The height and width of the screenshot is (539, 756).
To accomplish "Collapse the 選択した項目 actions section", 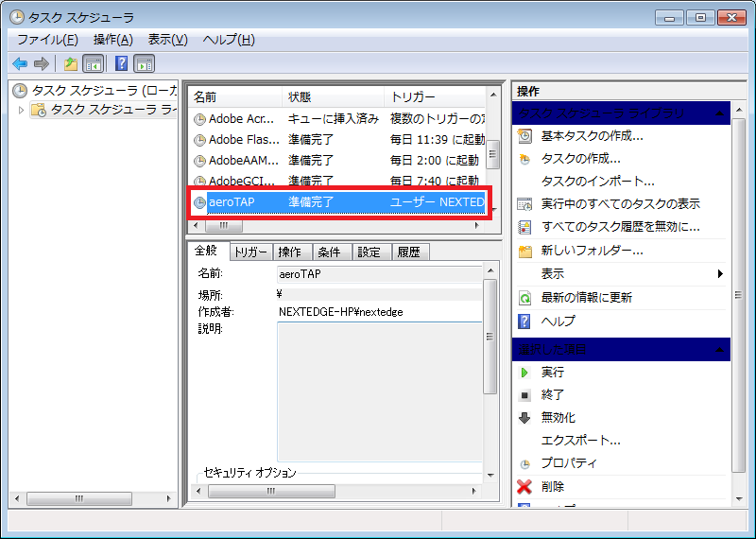I will 719,349.
